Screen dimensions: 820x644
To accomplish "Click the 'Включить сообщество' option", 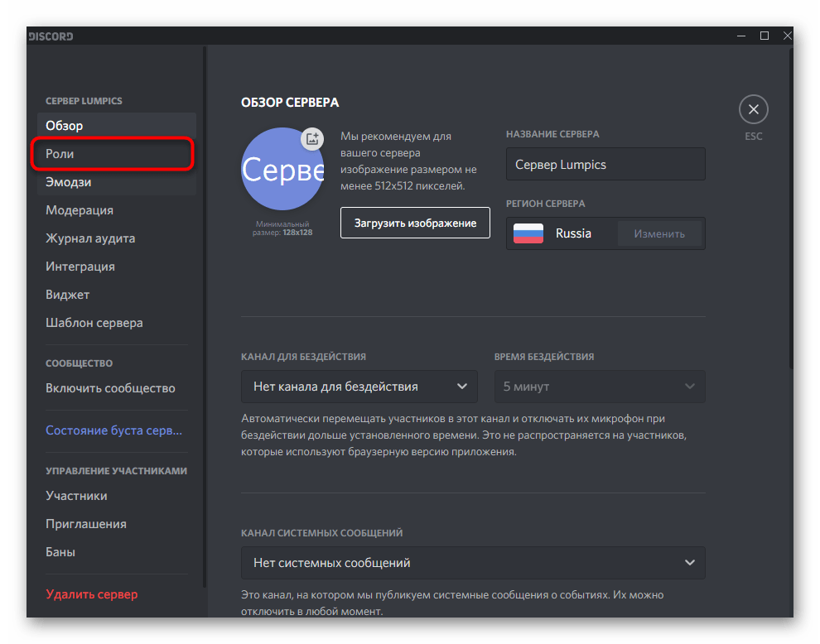I will [109, 387].
